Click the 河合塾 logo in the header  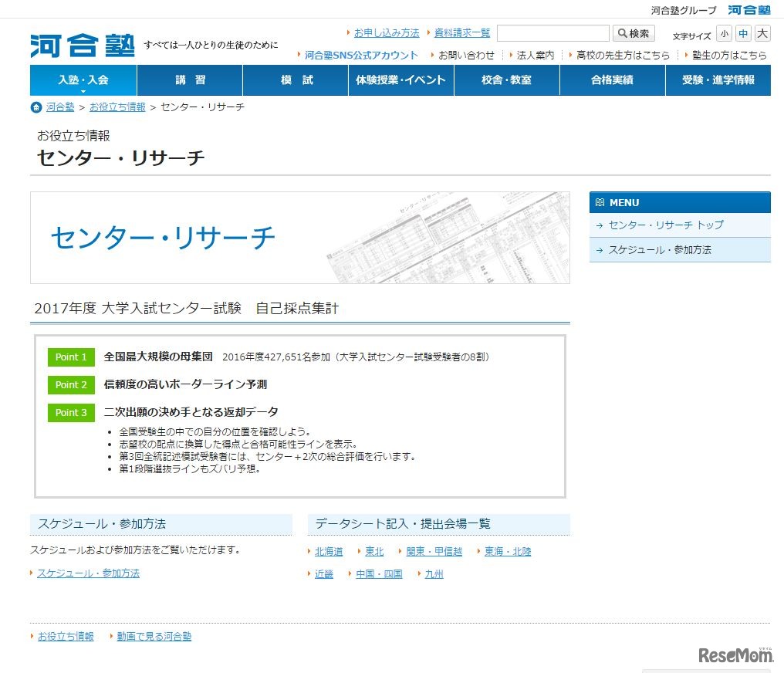tap(83, 46)
